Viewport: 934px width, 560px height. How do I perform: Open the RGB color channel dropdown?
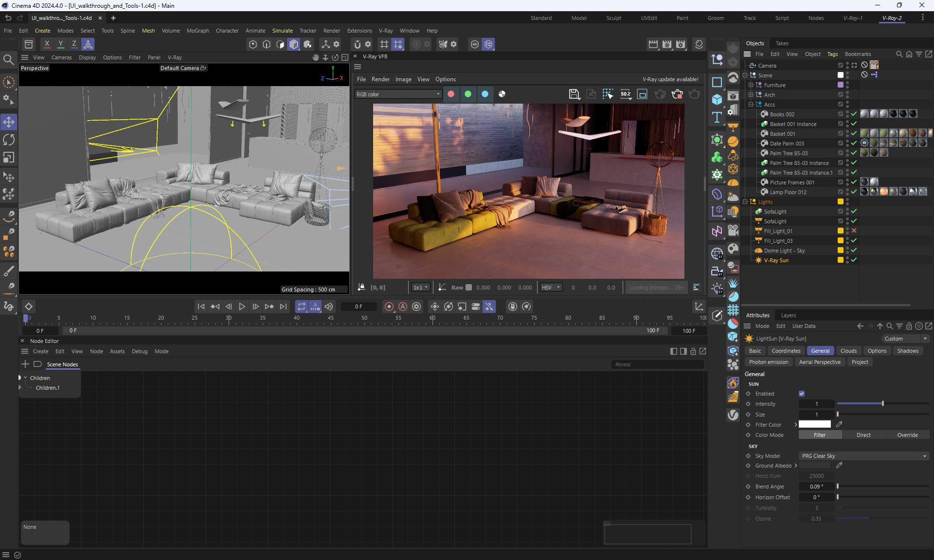tap(397, 94)
